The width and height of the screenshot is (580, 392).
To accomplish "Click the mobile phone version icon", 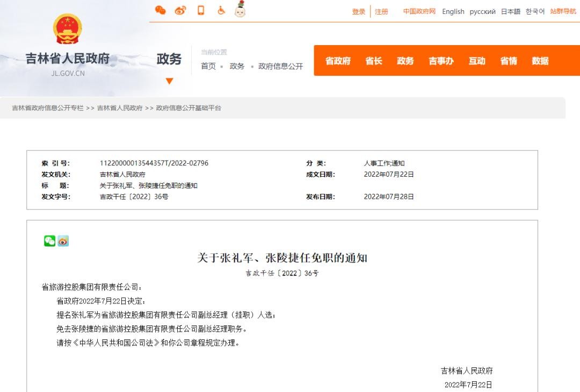I will tap(201, 10).
